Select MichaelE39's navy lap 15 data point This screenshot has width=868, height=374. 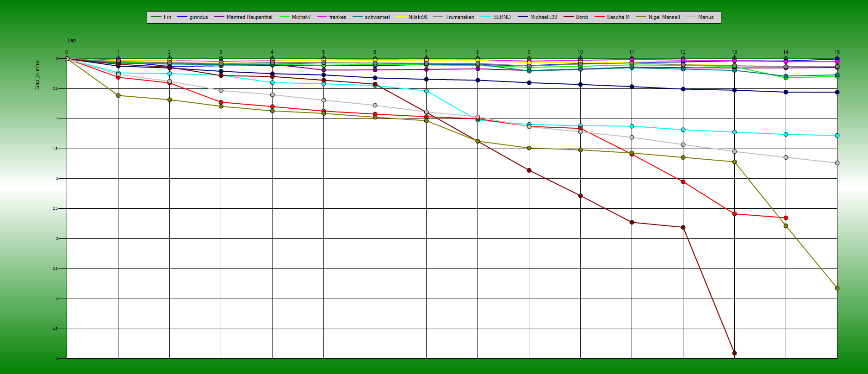[837, 92]
